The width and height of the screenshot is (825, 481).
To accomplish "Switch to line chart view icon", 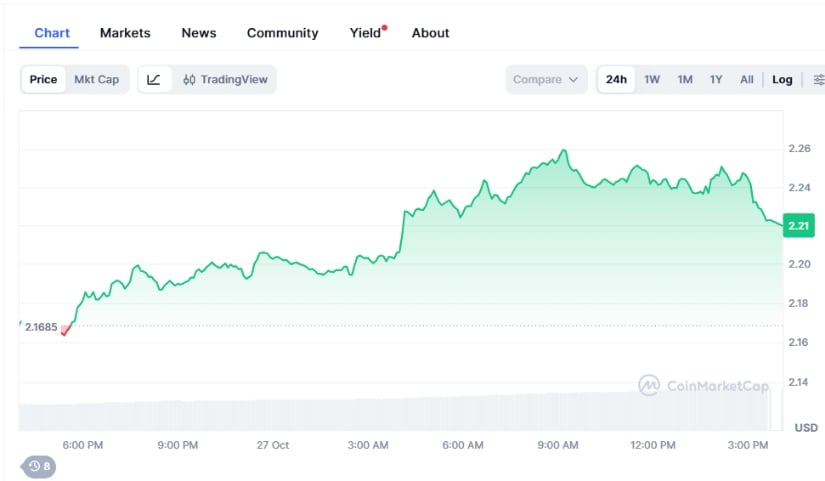I will [x=154, y=79].
